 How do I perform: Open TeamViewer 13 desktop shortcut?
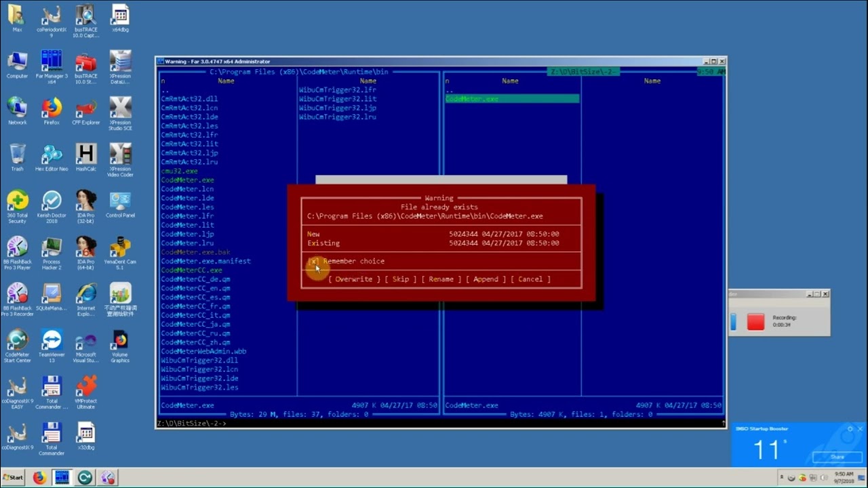coord(51,346)
